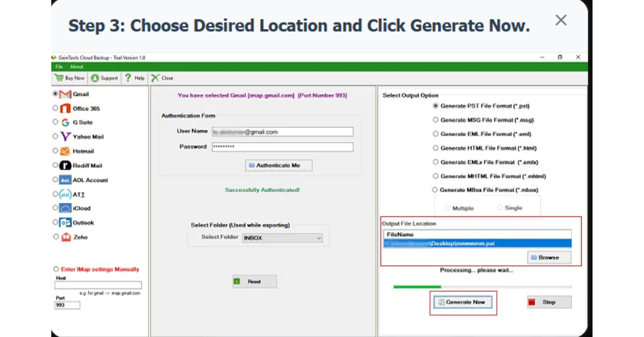Click the Close X toolbar icon

click(x=155, y=78)
